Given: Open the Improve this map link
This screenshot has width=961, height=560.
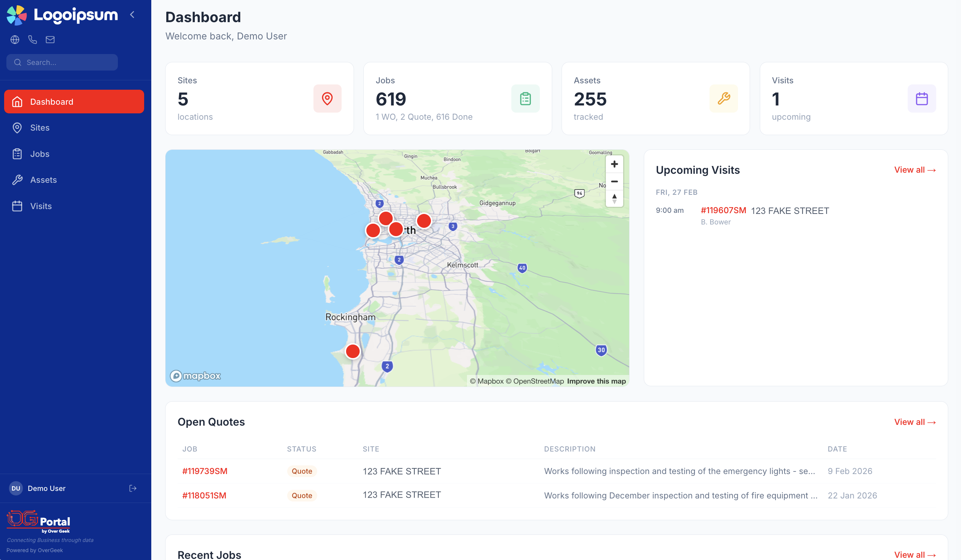Looking at the screenshot, I should point(596,381).
